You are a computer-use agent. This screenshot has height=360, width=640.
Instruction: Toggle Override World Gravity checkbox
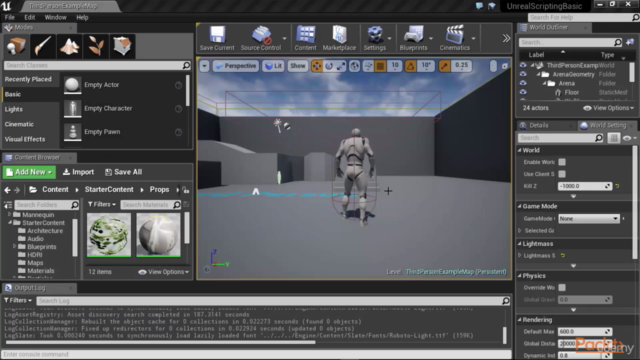coord(562,287)
